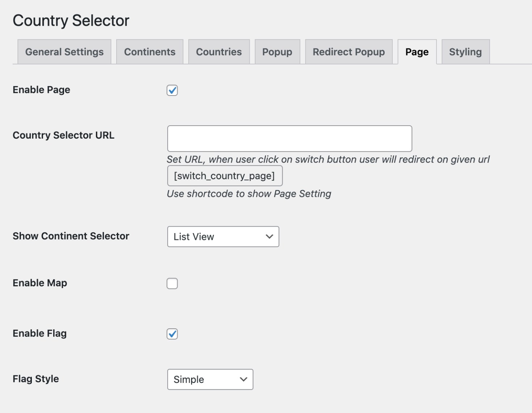Open the Styling tab
This screenshot has width=532, height=413.
(x=465, y=52)
